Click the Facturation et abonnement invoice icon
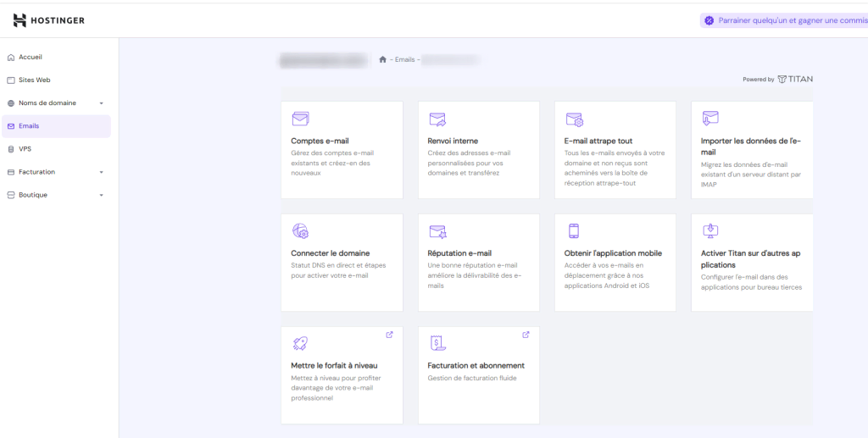 pos(437,343)
